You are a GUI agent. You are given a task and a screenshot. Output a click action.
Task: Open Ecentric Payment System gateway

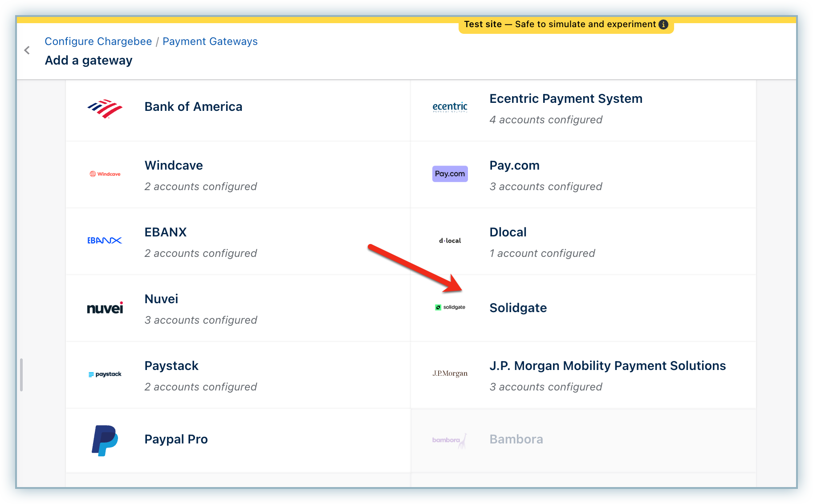point(566,99)
